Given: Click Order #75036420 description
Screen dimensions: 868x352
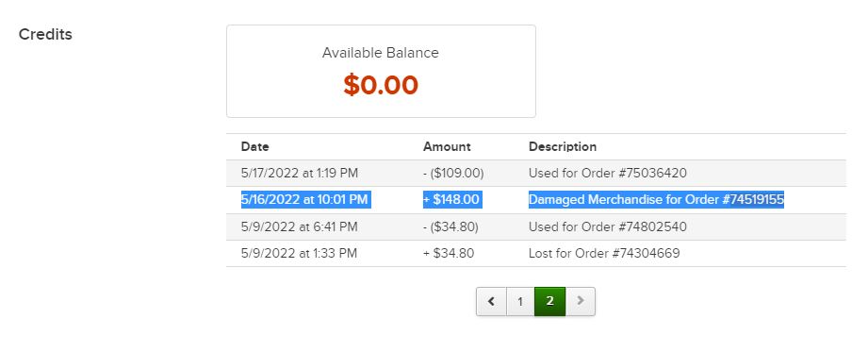Looking at the screenshot, I should pyautogui.click(x=607, y=173).
